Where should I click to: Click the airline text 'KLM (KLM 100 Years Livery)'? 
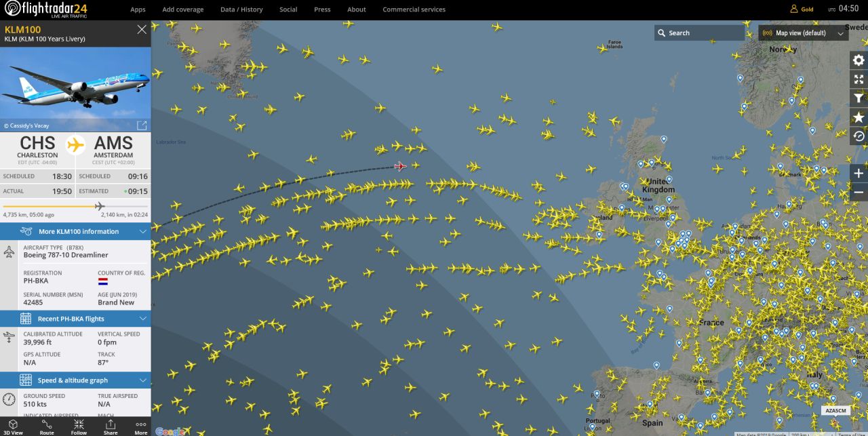pyautogui.click(x=45, y=39)
